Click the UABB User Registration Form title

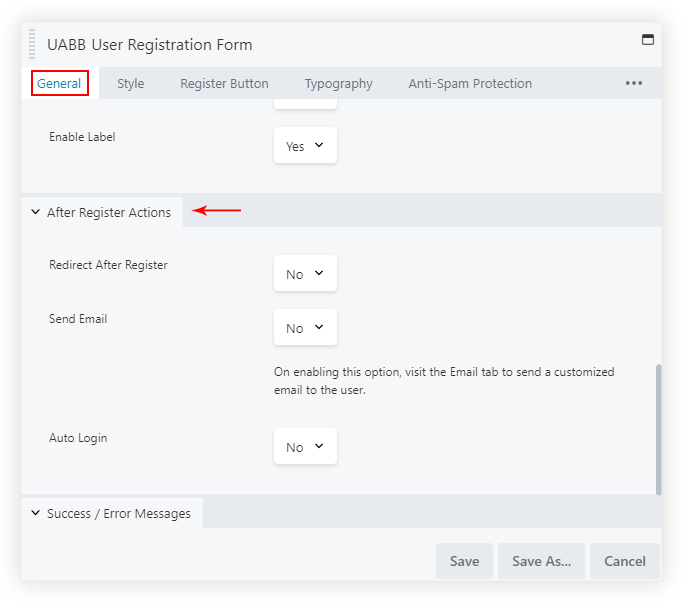coord(150,45)
